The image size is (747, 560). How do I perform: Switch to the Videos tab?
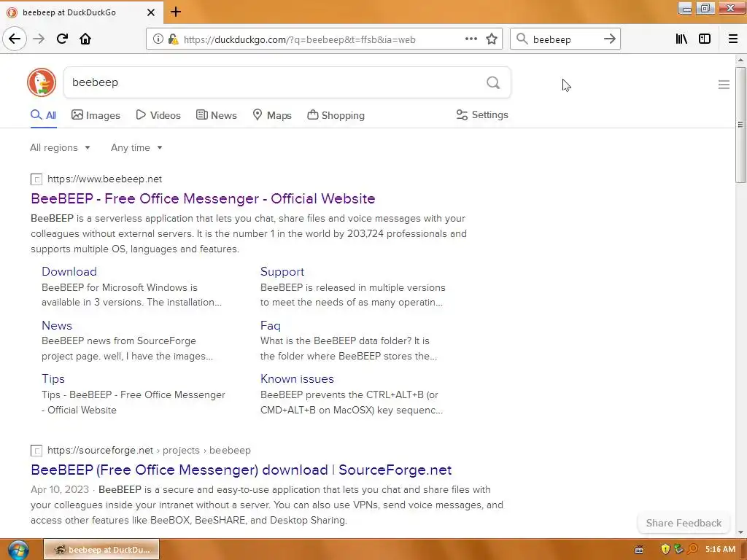click(158, 115)
